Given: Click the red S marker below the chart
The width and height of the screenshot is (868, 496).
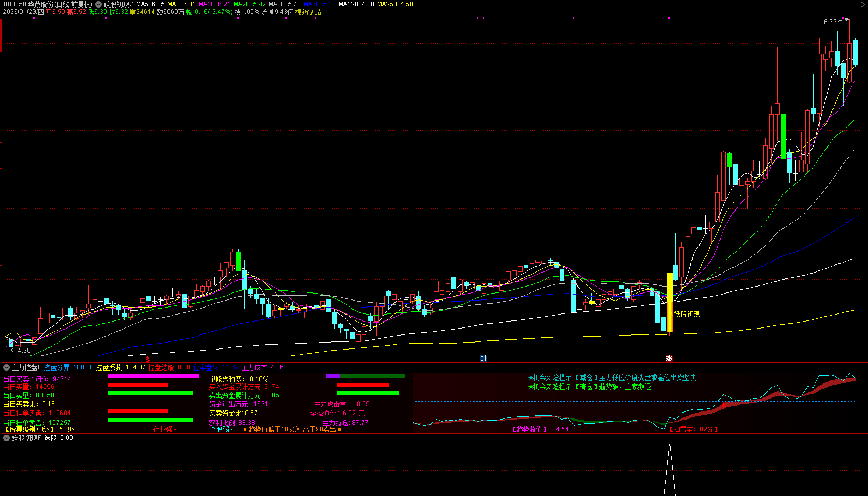Looking at the screenshot, I should point(148,359).
